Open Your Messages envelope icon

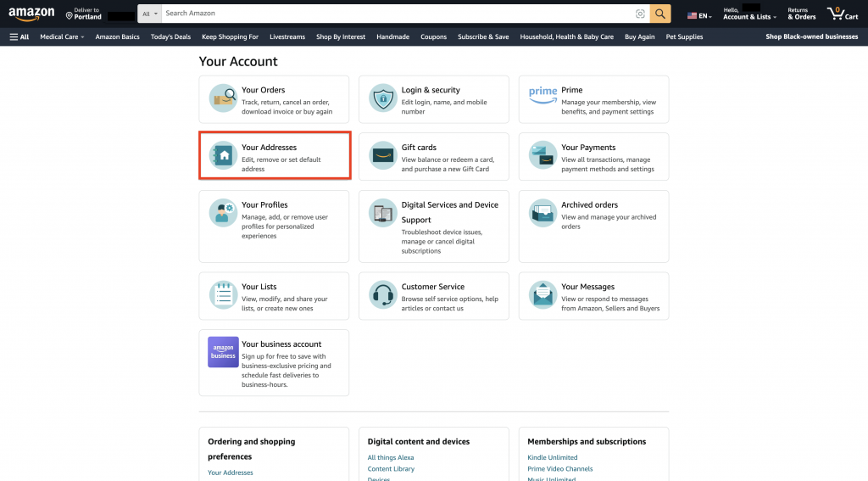click(x=542, y=295)
